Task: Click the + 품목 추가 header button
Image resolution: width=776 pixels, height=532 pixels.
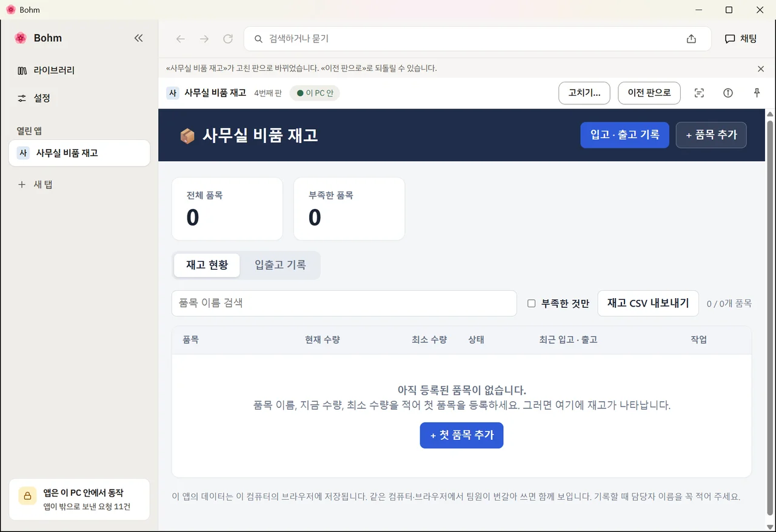Action: [711, 135]
